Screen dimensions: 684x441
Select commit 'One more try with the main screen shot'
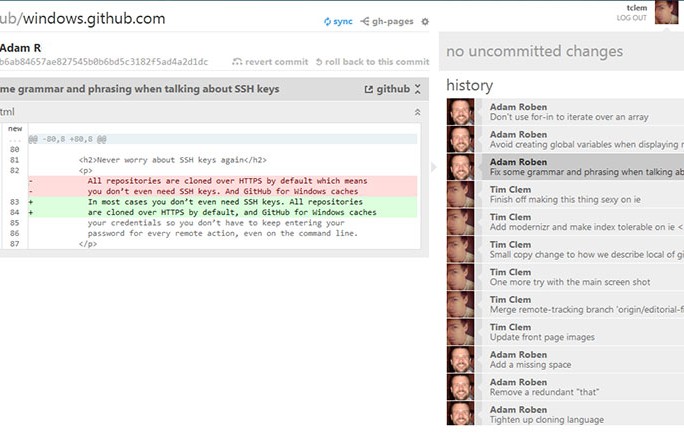click(x=565, y=277)
